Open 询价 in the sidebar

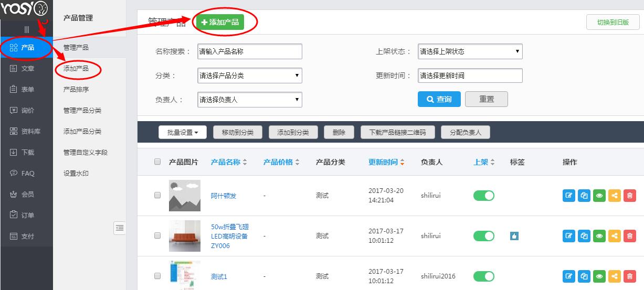click(x=26, y=111)
